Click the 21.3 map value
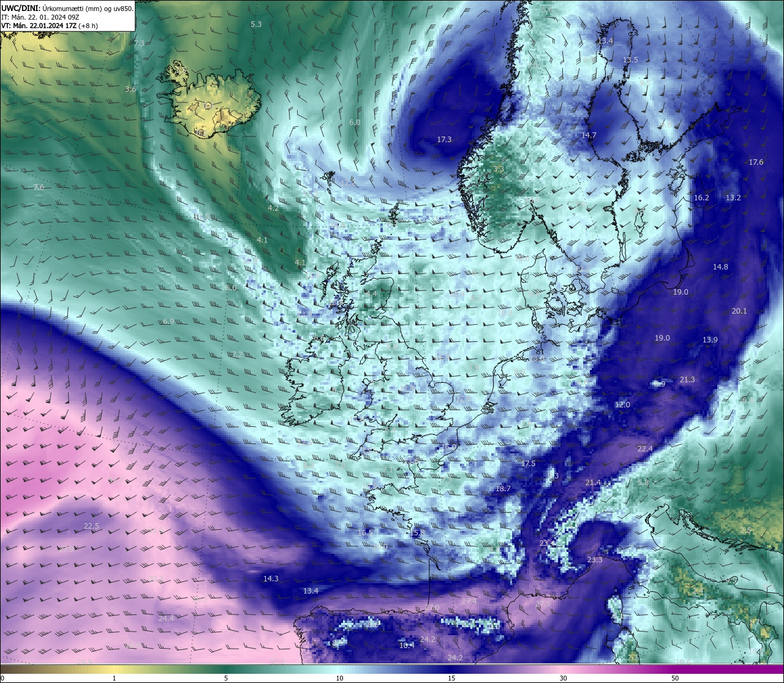The image size is (784, 683). 687,380
